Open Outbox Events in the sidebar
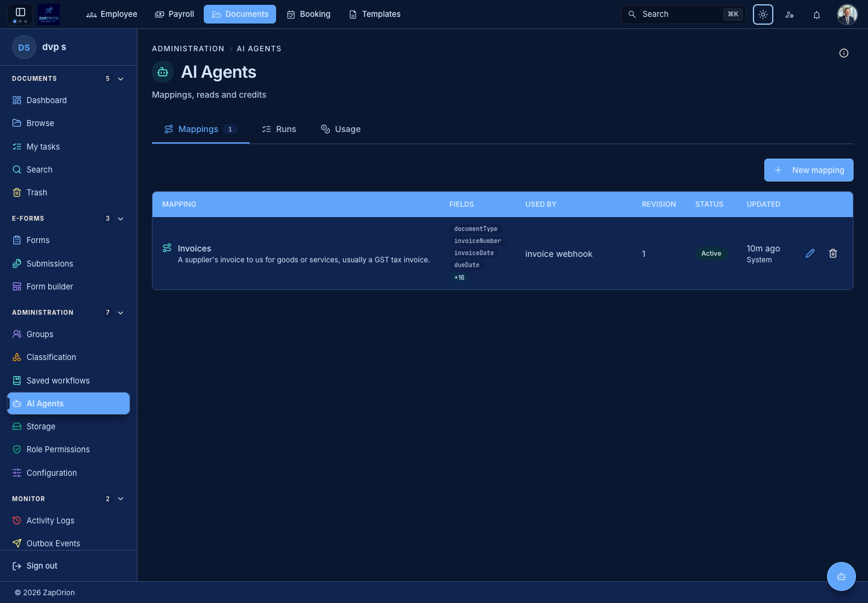The width and height of the screenshot is (868, 603). [68, 543]
